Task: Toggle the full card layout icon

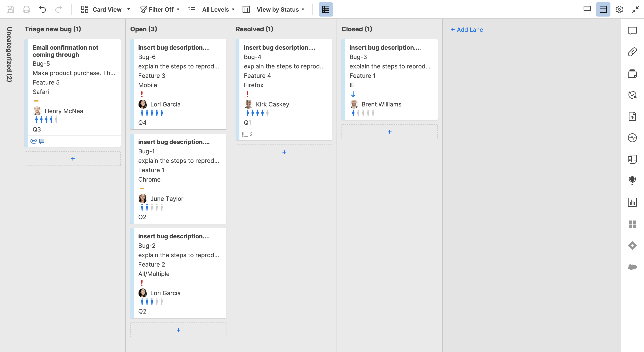Action: point(603,9)
